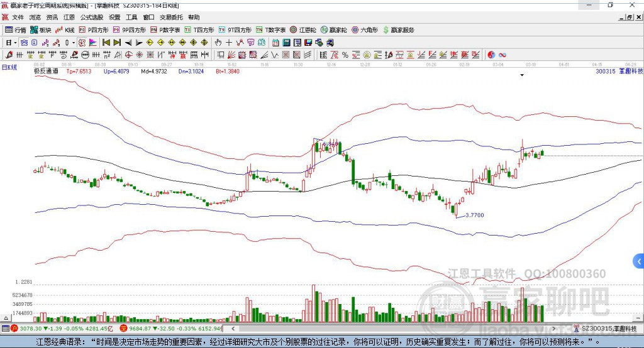Open the 公式选股 menu

92,17
